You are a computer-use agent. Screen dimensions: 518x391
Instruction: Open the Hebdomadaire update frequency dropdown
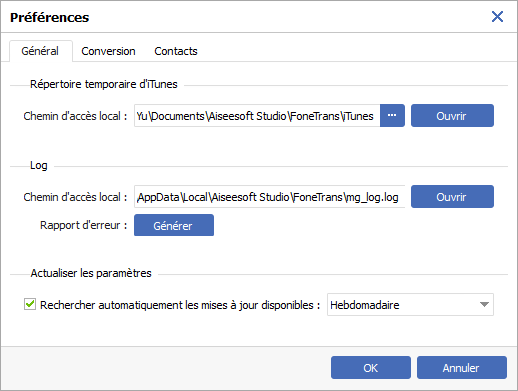click(410, 304)
